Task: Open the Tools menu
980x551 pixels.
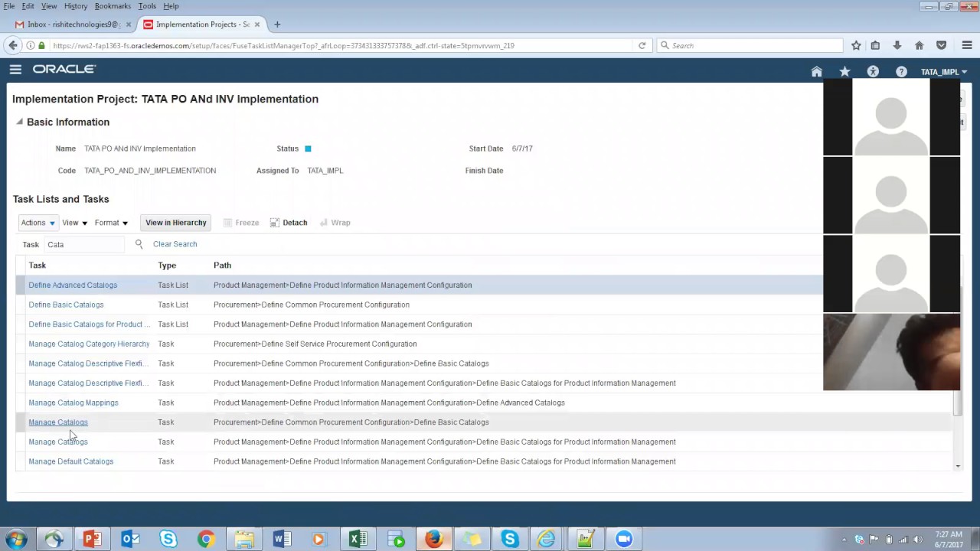Action: tap(147, 6)
